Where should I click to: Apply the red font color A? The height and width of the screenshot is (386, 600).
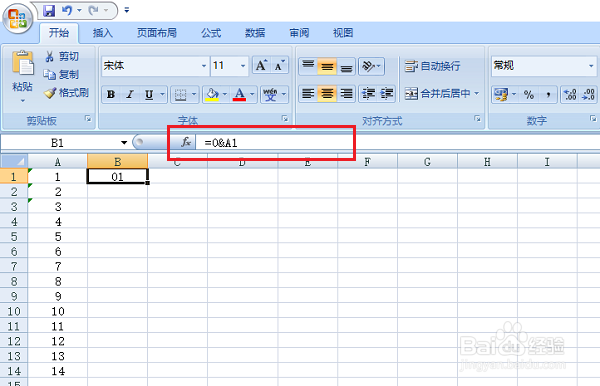point(240,94)
